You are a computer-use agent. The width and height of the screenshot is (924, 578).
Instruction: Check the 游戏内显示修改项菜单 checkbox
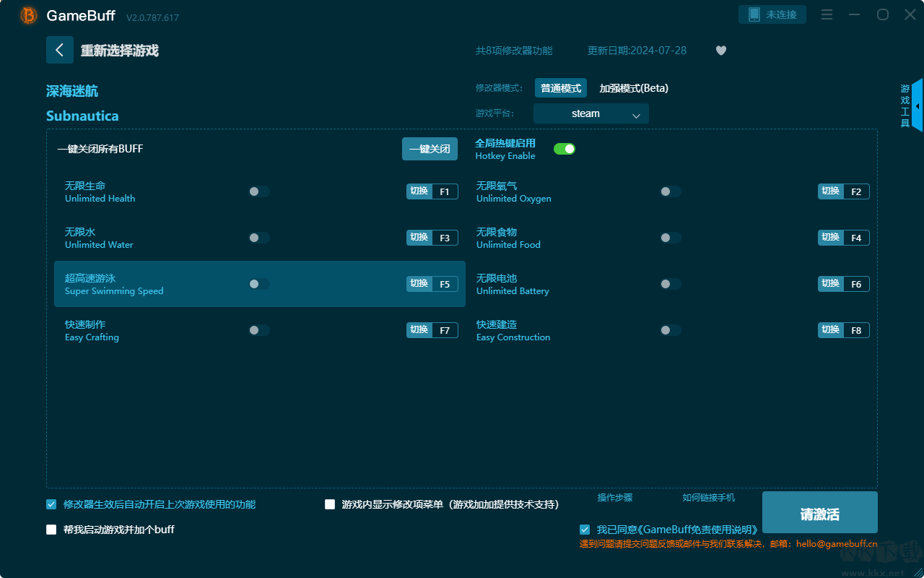[x=330, y=504]
